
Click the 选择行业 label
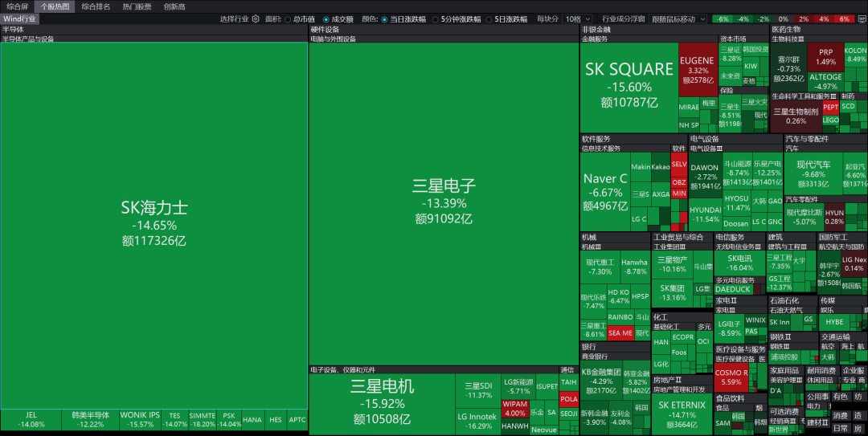click(234, 18)
